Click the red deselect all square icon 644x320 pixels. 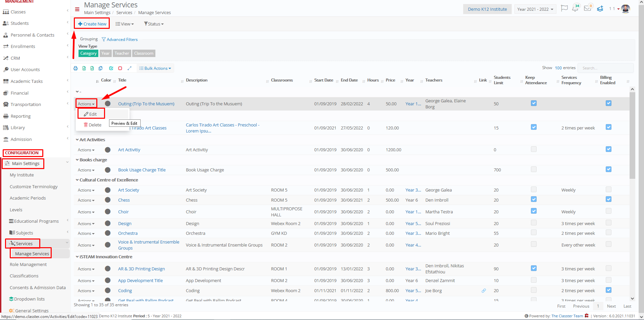120,68
